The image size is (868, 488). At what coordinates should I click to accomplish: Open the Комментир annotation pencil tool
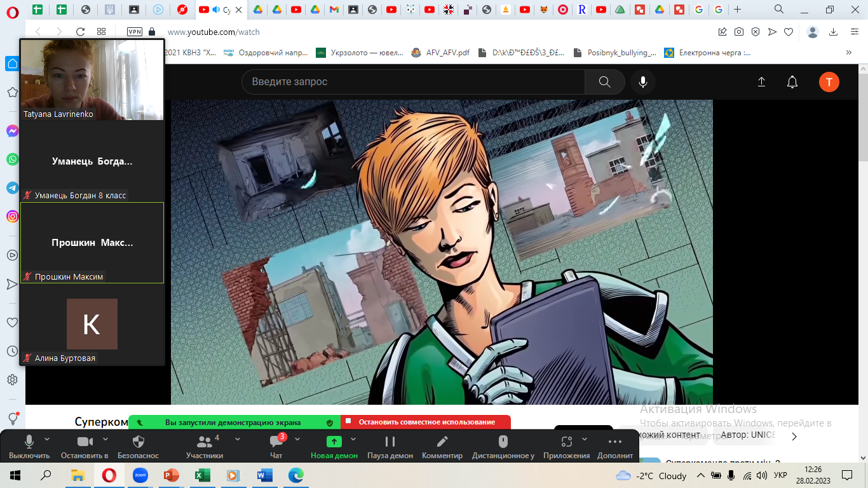coord(442,447)
